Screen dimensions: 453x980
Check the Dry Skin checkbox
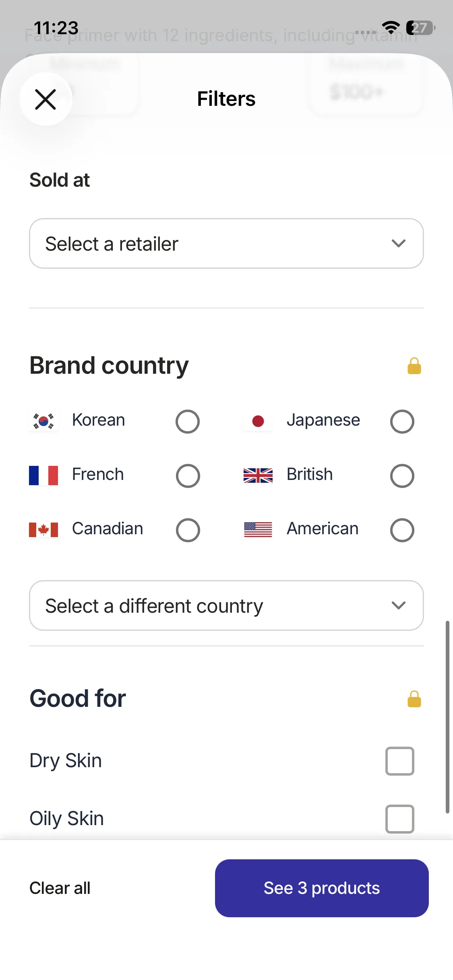point(399,761)
